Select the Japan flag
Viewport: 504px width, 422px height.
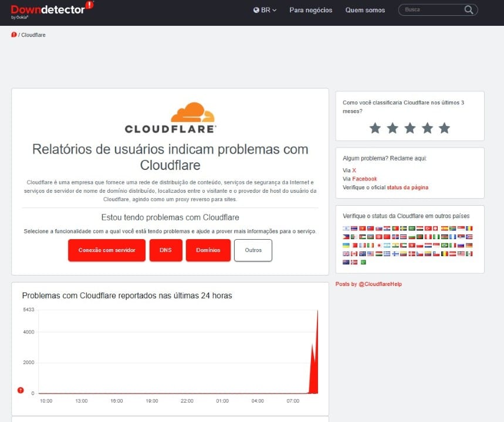pos(379,246)
